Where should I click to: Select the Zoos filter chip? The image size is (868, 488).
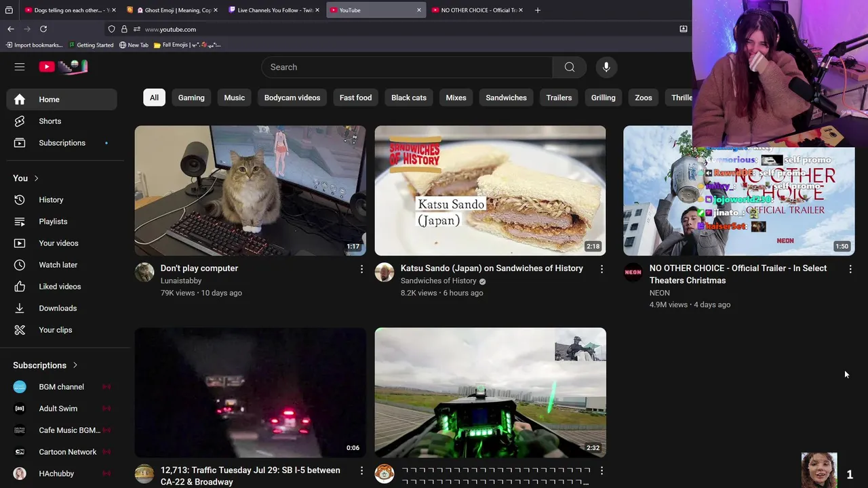644,98
